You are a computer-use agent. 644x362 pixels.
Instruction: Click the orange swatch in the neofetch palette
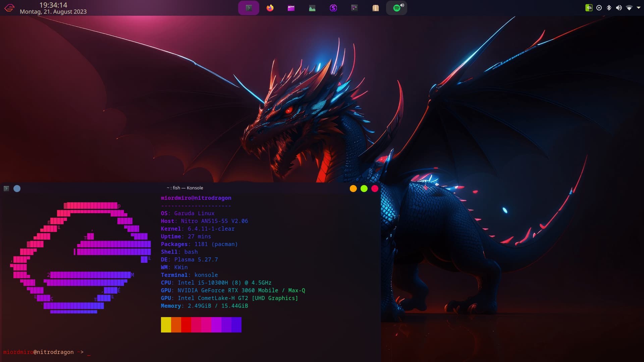coord(176,325)
